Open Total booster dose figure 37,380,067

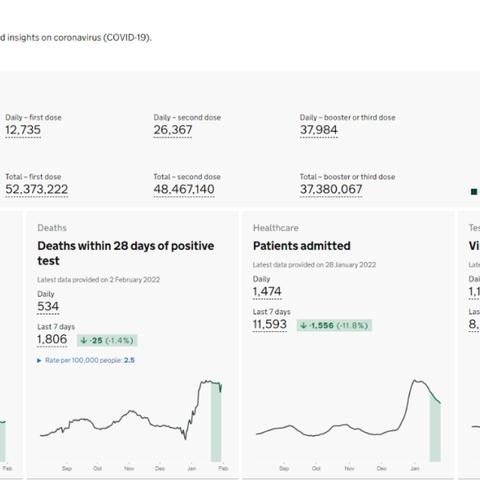(x=331, y=189)
